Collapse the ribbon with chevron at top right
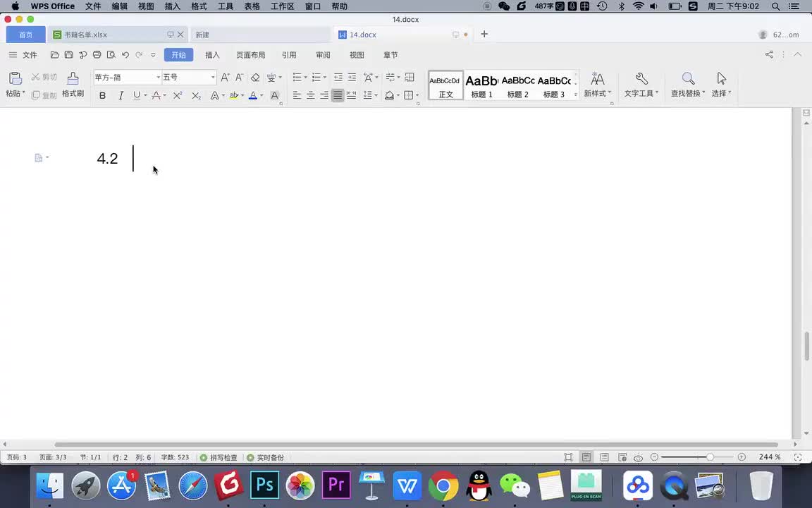Image resolution: width=812 pixels, height=508 pixels. pyautogui.click(x=797, y=54)
